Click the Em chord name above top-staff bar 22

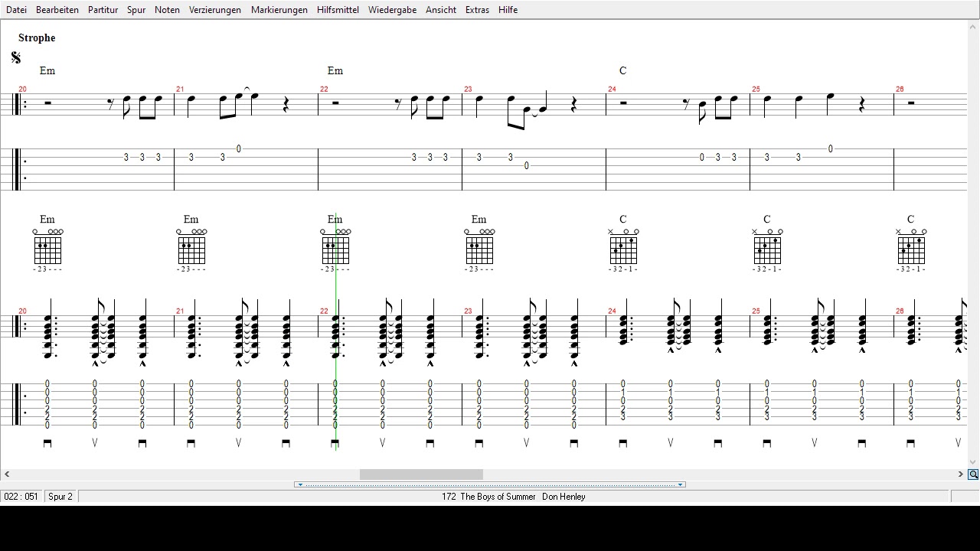coord(335,70)
